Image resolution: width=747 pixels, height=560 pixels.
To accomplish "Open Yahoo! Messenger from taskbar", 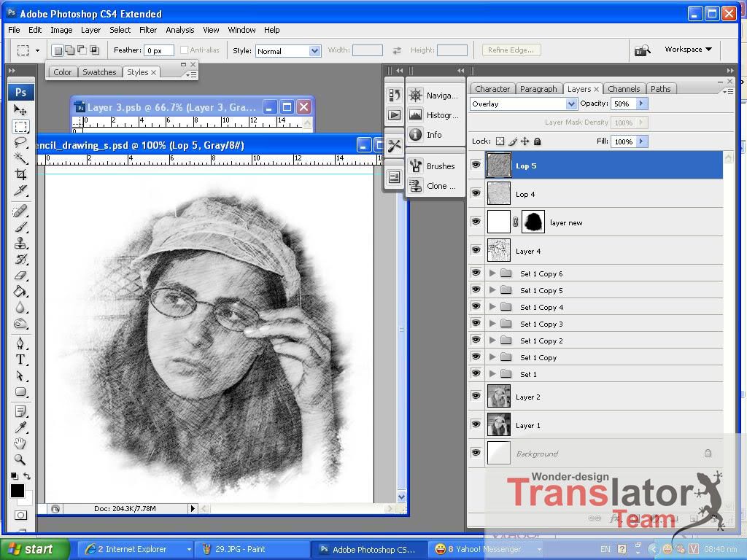I will click(484, 549).
